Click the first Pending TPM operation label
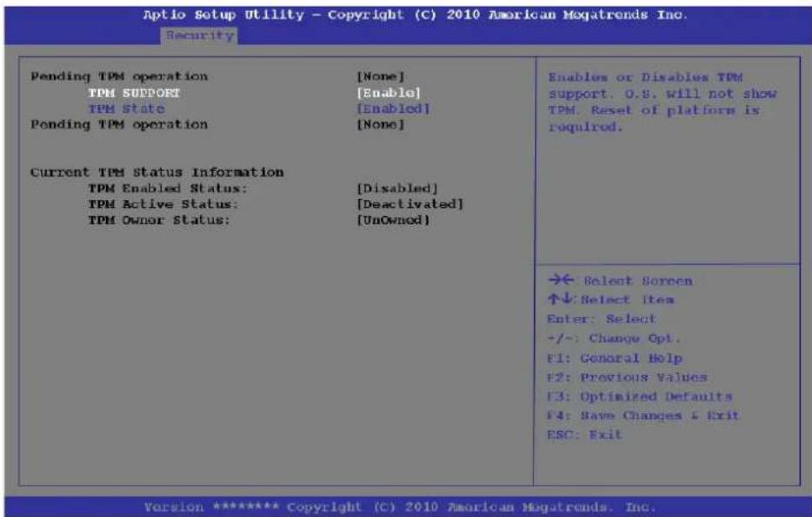Viewport: 812px width, 517px height. [x=118, y=76]
